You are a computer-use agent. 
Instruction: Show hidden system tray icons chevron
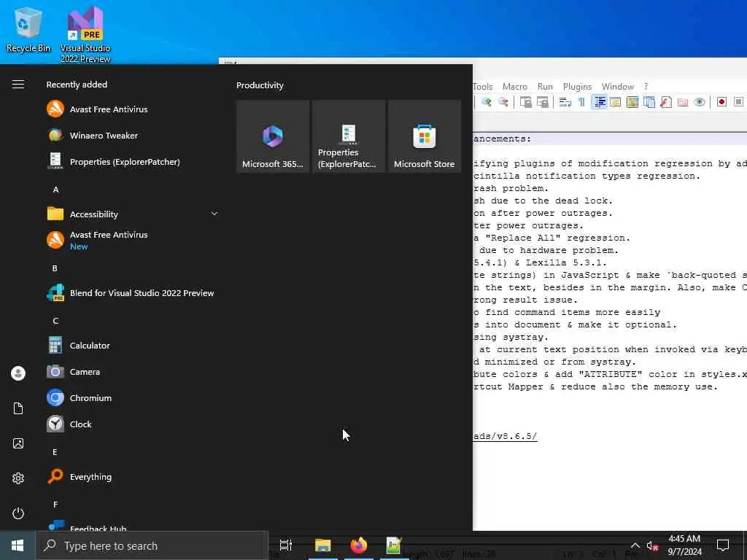[x=635, y=545]
